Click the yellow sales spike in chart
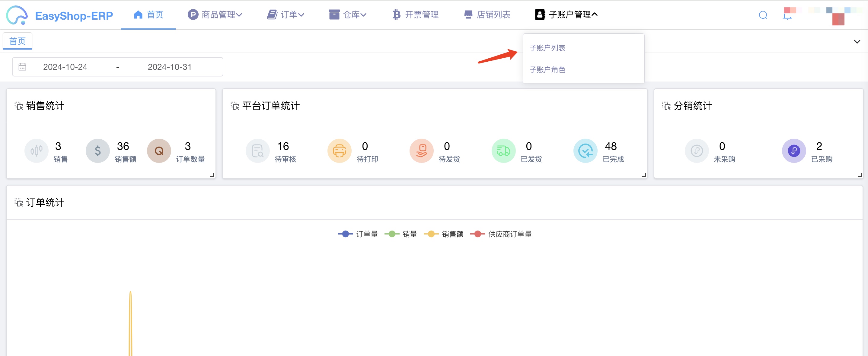The width and height of the screenshot is (868, 356). (130, 323)
